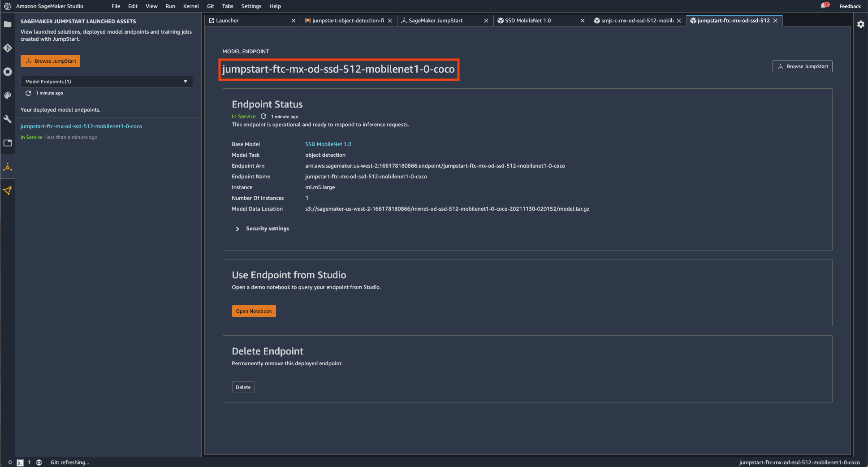Screen dimensions: 868x467
Task: Click the object detection model task value
Action: tap(325, 155)
